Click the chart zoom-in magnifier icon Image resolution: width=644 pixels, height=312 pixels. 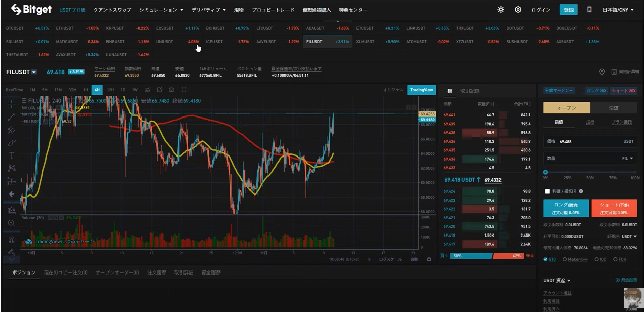11,223
